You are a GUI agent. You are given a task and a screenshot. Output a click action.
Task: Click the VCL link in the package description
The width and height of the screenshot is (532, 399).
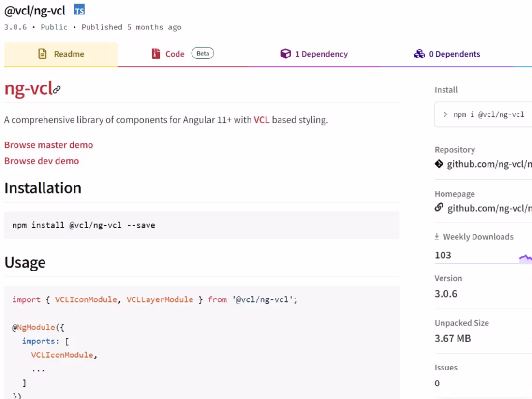point(262,120)
